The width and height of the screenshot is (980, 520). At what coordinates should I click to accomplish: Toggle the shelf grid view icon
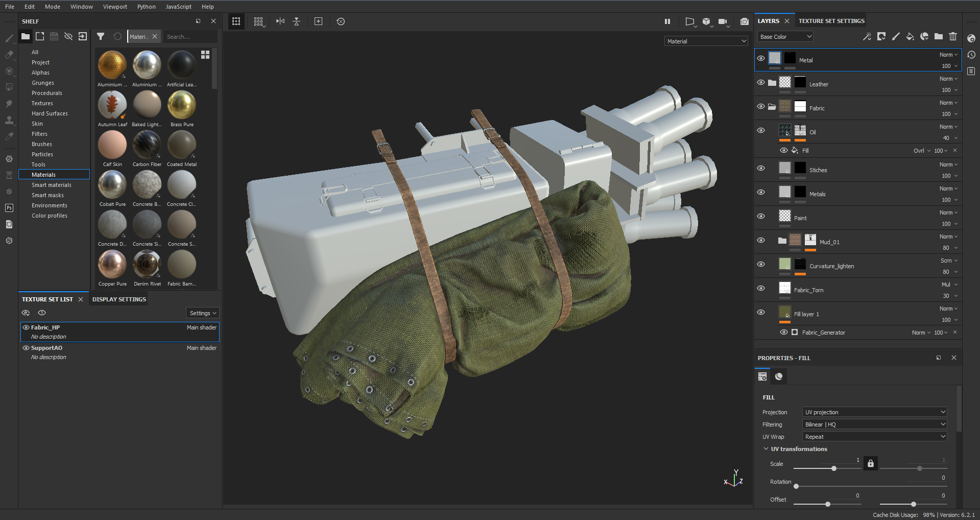[205, 55]
